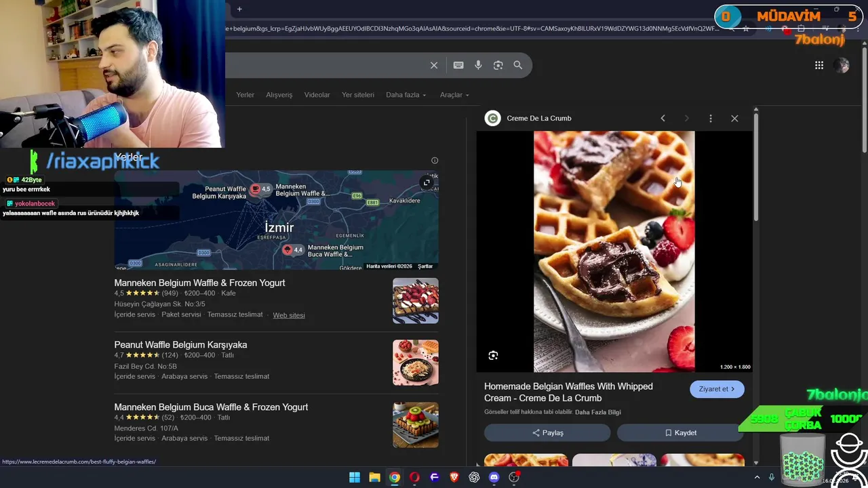Go to the previous image in preview panel
This screenshot has height=488, width=868.
coord(663,118)
